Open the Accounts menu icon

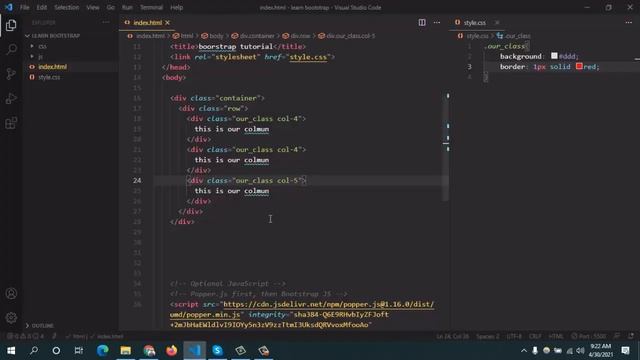point(11,293)
